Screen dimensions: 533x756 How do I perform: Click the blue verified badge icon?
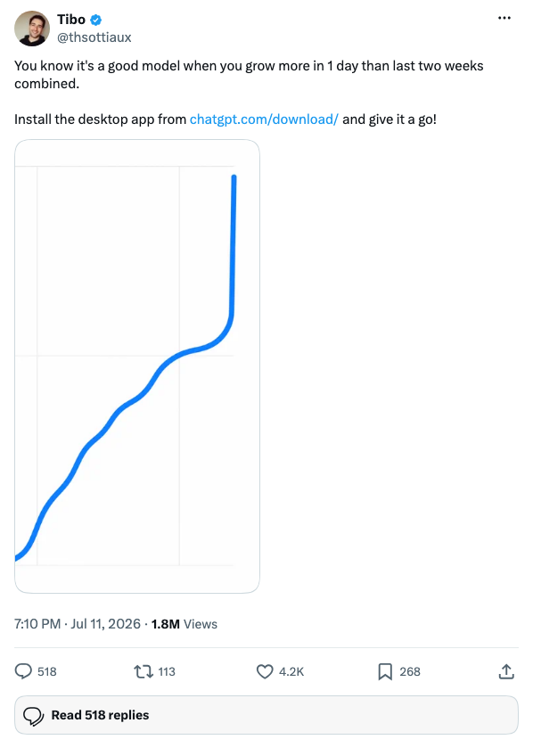point(96,20)
